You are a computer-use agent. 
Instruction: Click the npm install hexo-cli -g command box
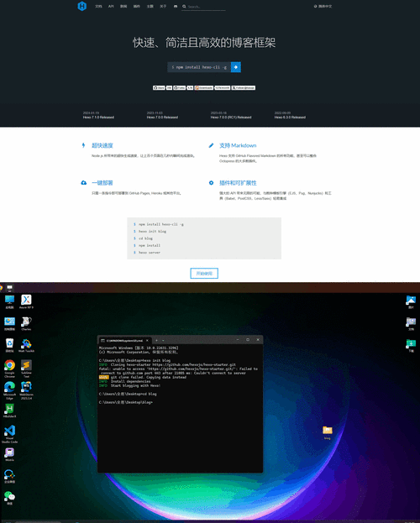click(x=199, y=67)
